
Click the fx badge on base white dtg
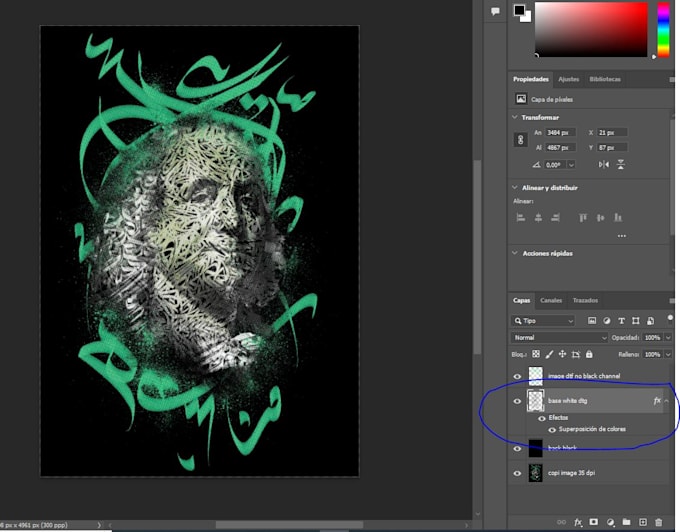point(657,401)
